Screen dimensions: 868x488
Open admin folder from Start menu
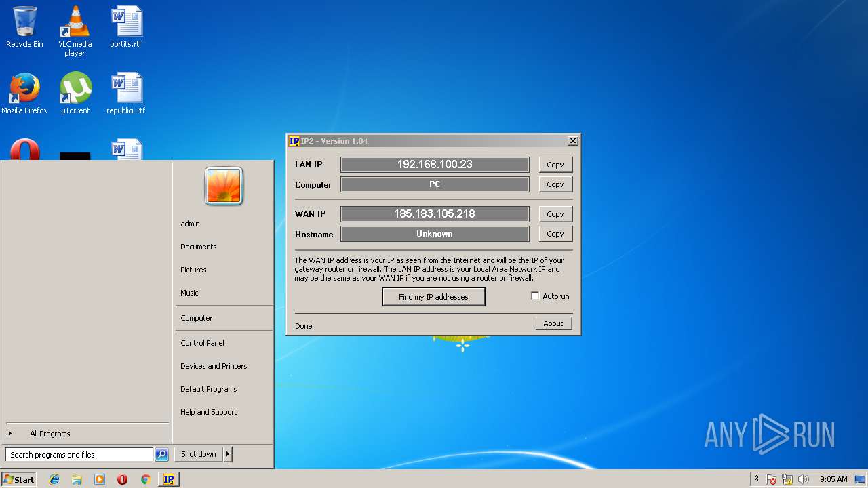tap(190, 224)
